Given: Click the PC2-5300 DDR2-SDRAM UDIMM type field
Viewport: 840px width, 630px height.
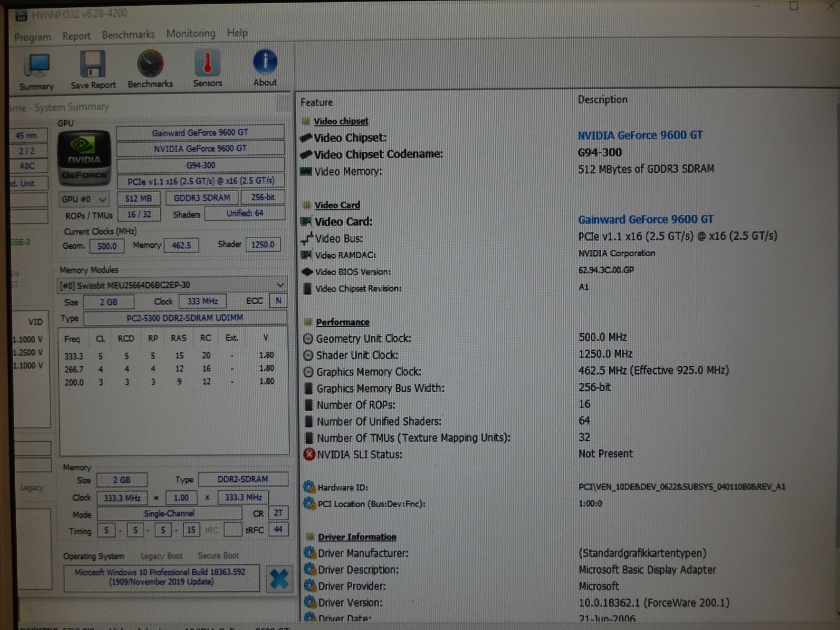Looking at the screenshot, I should (185, 318).
